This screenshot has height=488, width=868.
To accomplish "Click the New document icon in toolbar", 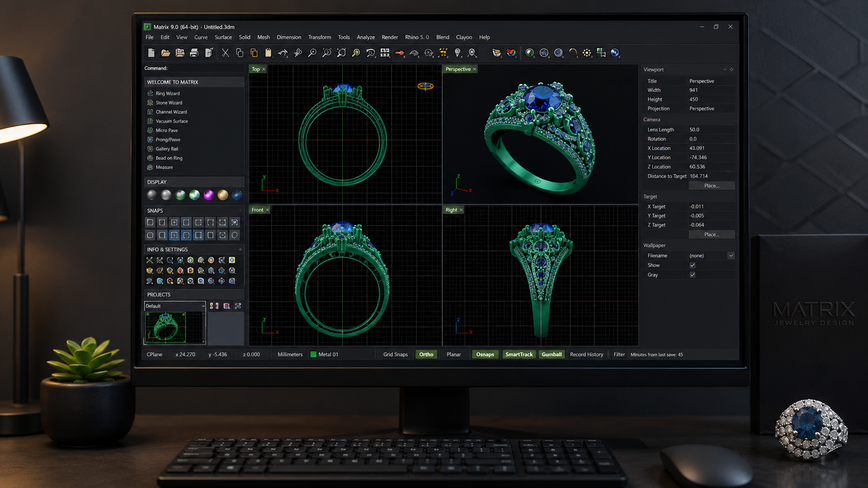I will pyautogui.click(x=151, y=53).
